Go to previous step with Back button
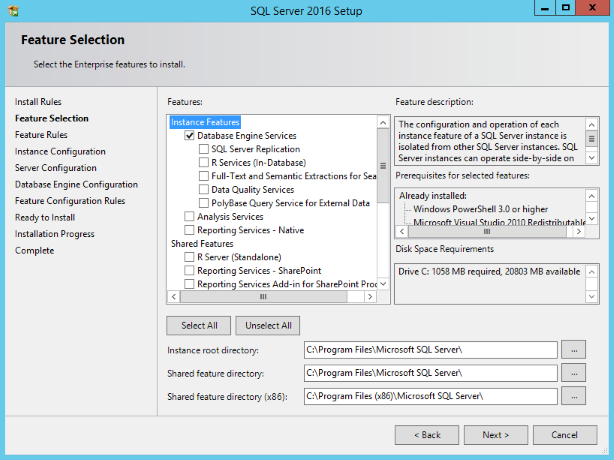The height and width of the screenshot is (460, 614). [427, 435]
